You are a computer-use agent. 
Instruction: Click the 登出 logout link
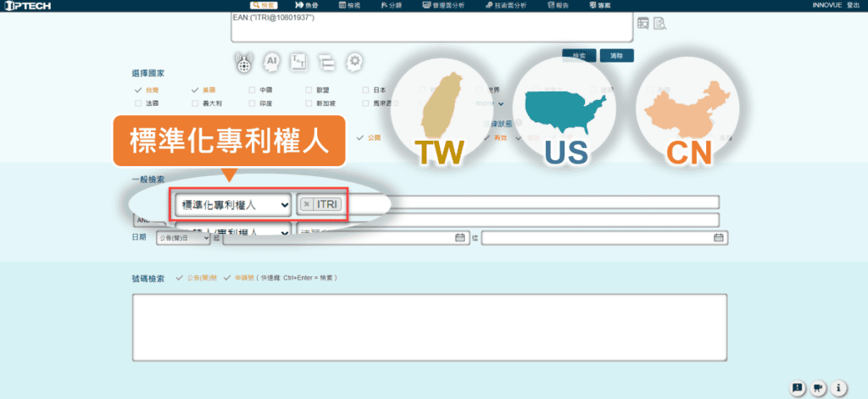click(853, 5)
